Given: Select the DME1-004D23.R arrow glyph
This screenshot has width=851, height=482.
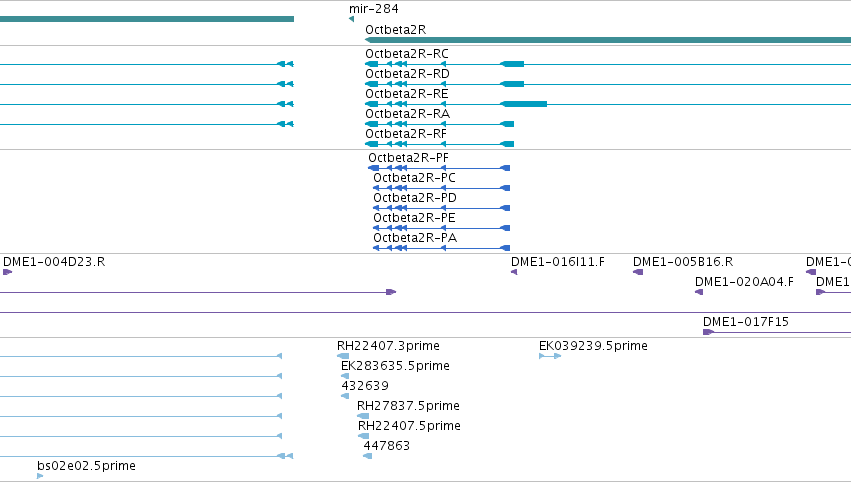Looking at the screenshot, I should (8, 272).
